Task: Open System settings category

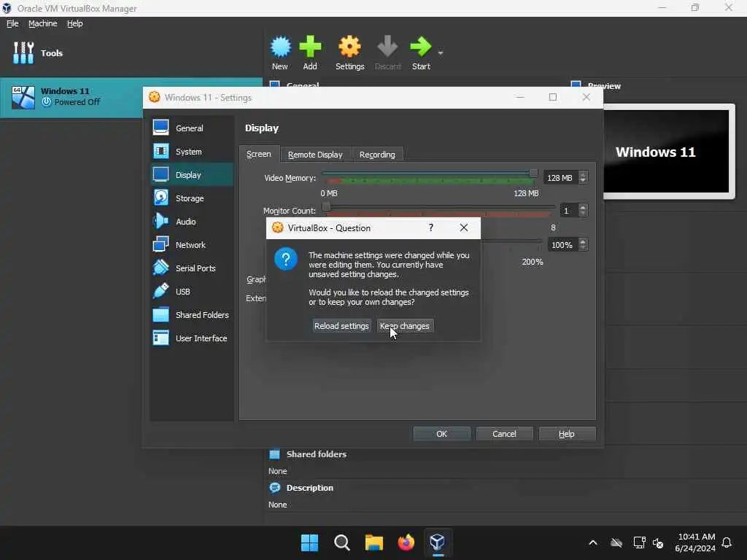Action: click(x=192, y=152)
